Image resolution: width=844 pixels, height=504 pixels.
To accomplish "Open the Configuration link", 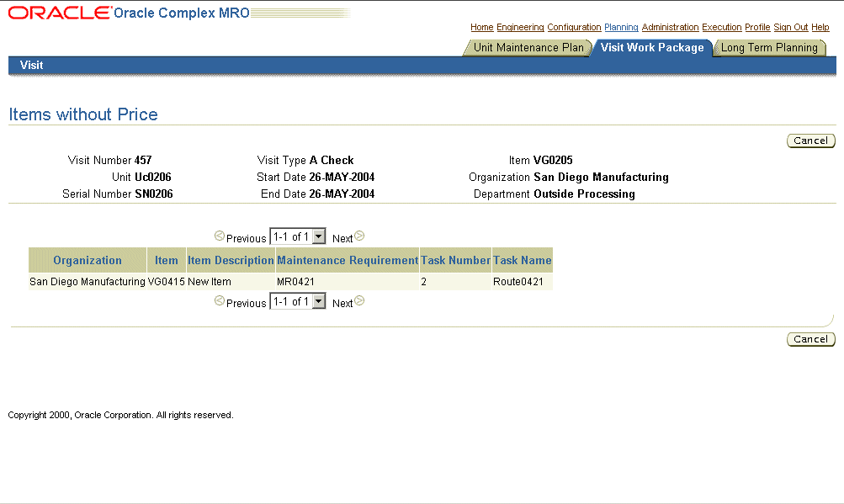I will tap(574, 27).
